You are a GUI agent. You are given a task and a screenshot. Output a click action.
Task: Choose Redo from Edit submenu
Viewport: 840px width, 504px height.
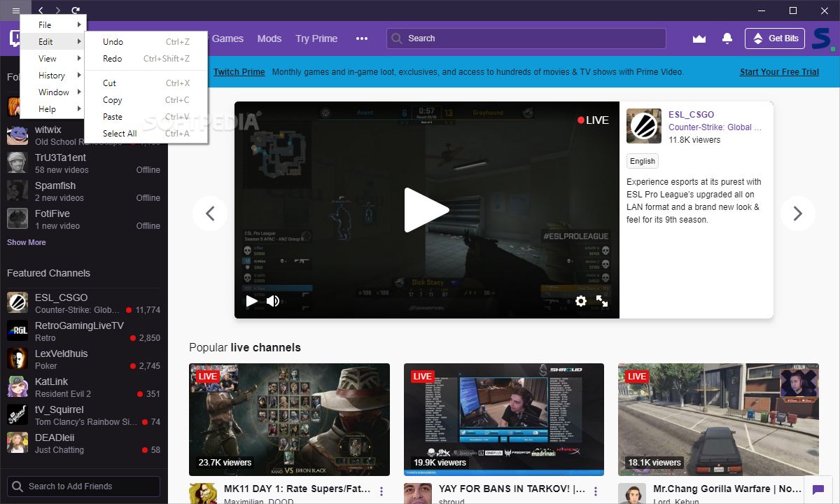146,59
